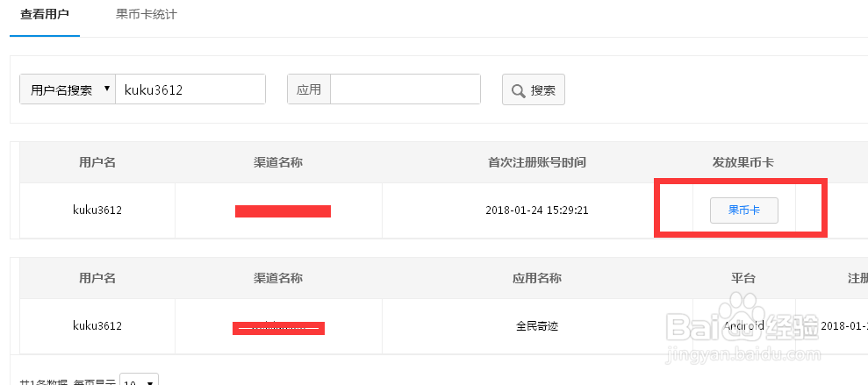This screenshot has width=868, height=385.
Task: Switch to the 果币卡统计 tab
Action: pos(147,14)
